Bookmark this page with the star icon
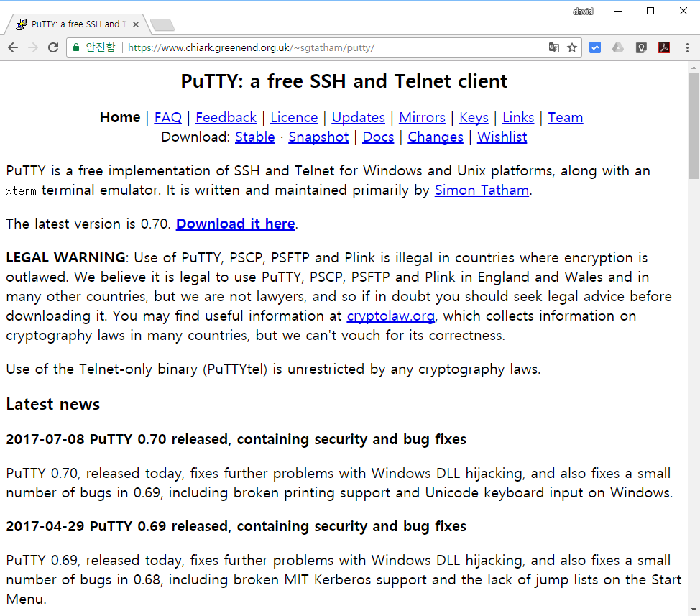This screenshot has height=616, width=700. 572,47
